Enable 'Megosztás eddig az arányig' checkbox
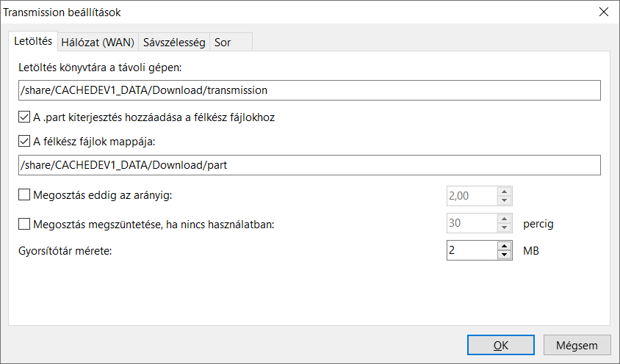Image resolution: width=620 pixels, height=364 pixels. tap(24, 195)
